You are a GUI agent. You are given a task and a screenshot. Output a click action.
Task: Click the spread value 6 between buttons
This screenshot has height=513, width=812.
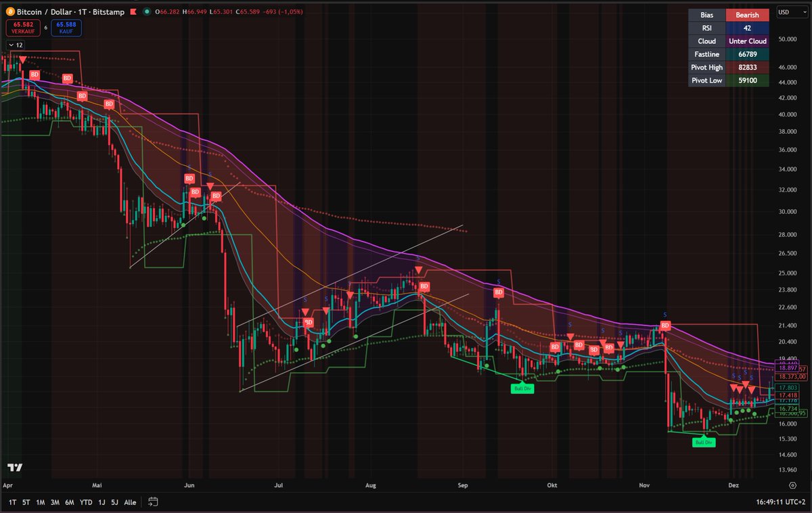coord(45,28)
